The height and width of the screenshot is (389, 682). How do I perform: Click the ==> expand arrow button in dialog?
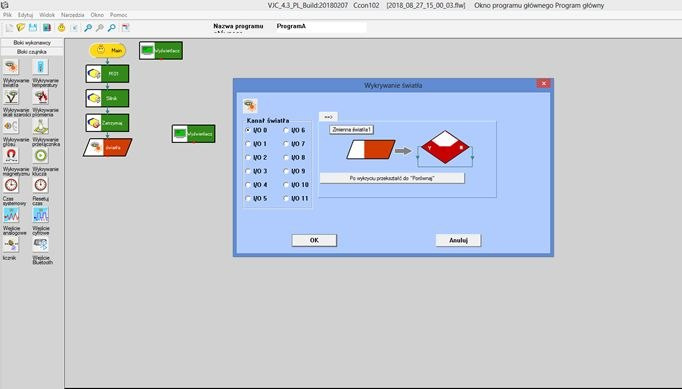click(328, 117)
